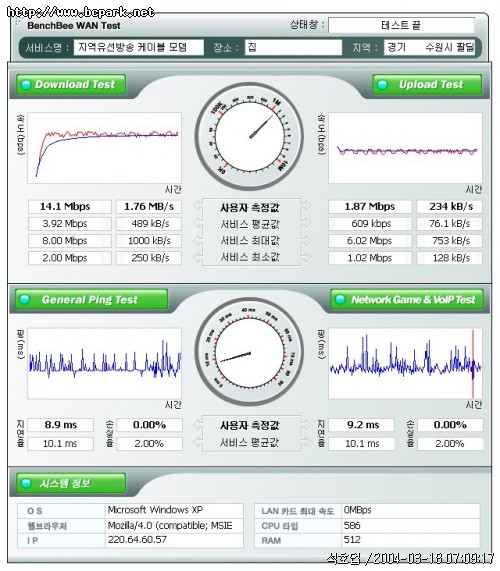This screenshot has width=500, height=571.
Task: Click the 76.1 kB/s value
Action: (x=449, y=224)
